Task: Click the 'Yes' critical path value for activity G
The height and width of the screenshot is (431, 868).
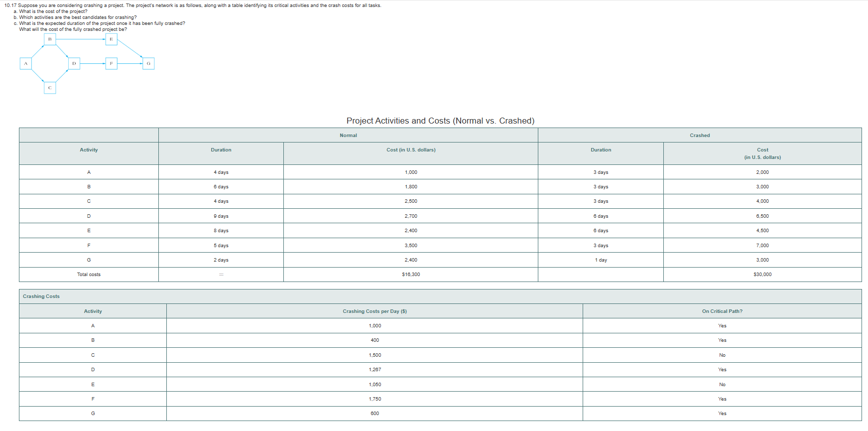Action: coord(722,414)
